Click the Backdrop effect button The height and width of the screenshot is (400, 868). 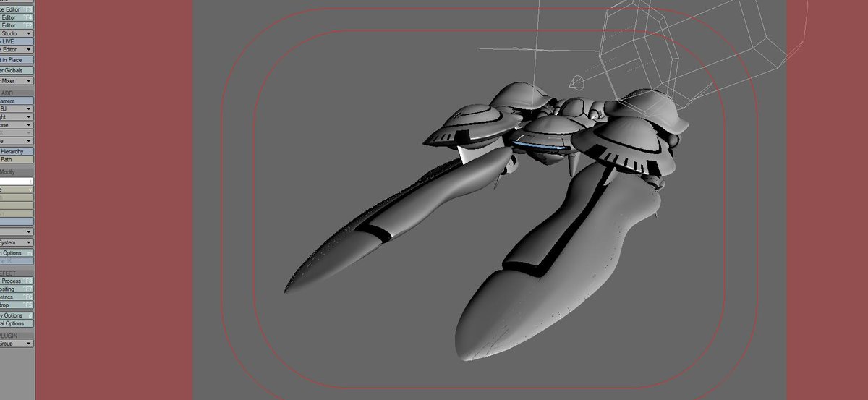tap(16, 305)
